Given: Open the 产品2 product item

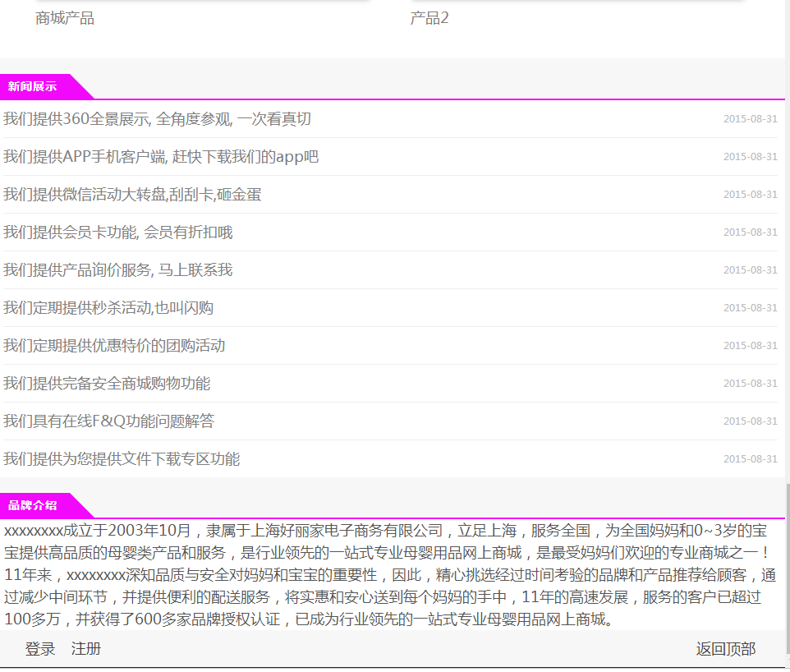Looking at the screenshot, I should pyautogui.click(x=429, y=18).
